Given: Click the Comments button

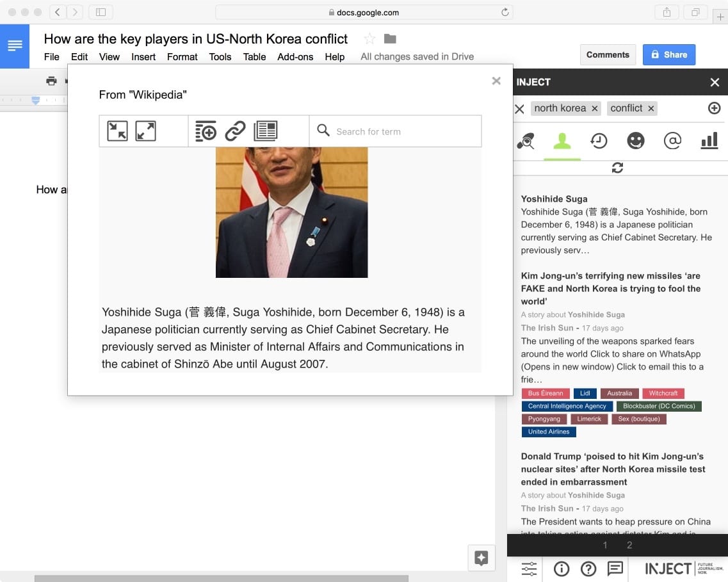Looking at the screenshot, I should click(x=608, y=55).
